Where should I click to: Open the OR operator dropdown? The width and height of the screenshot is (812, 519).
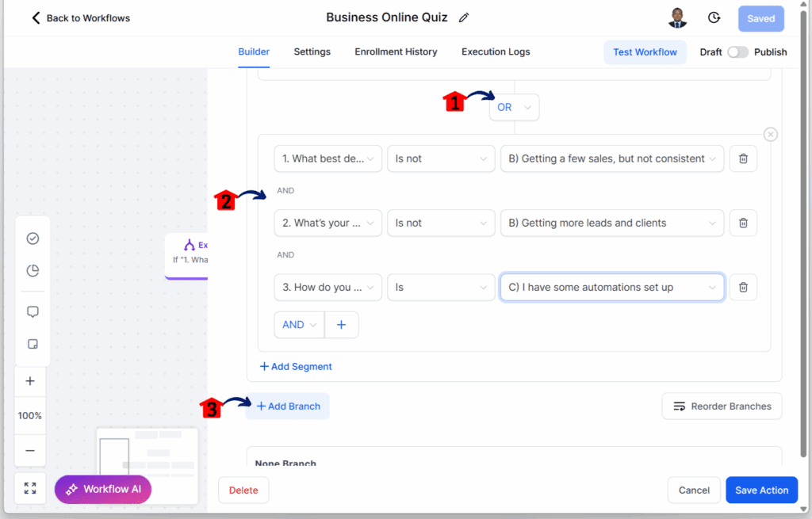pyautogui.click(x=514, y=107)
